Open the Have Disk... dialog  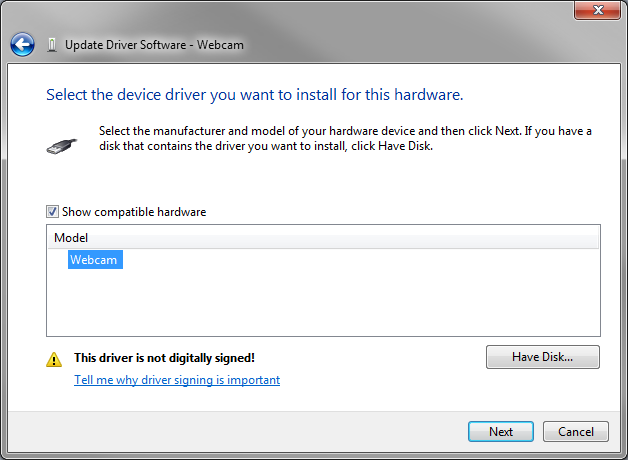pos(542,357)
